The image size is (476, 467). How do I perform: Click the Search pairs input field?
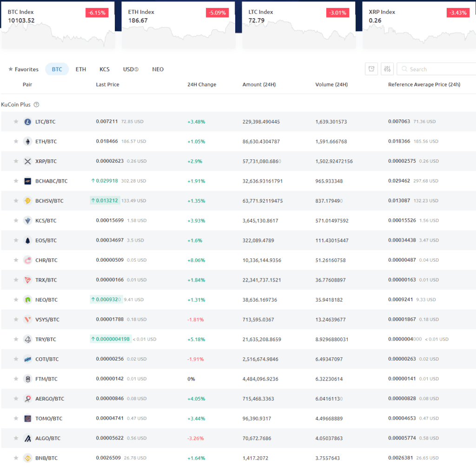point(436,69)
